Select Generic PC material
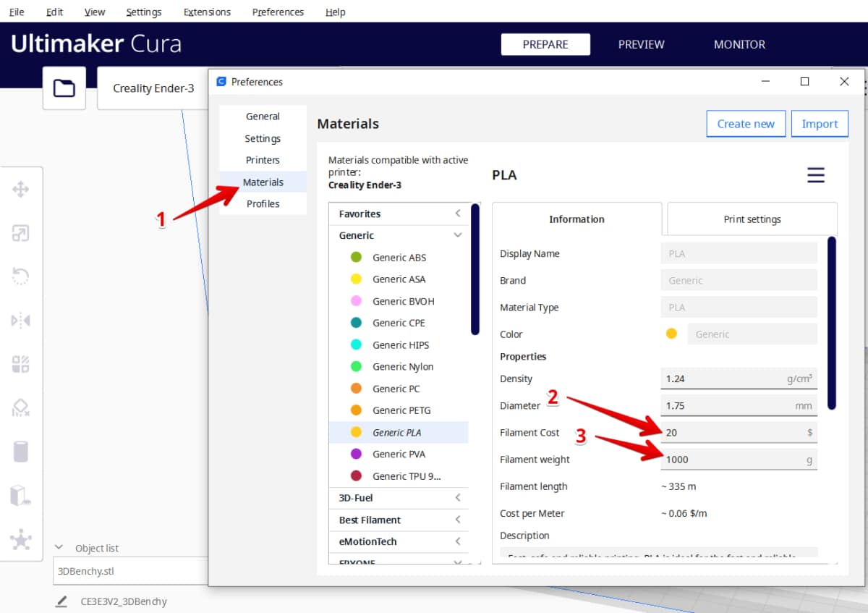This screenshot has height=613, width=868. [x=399, y=389]
